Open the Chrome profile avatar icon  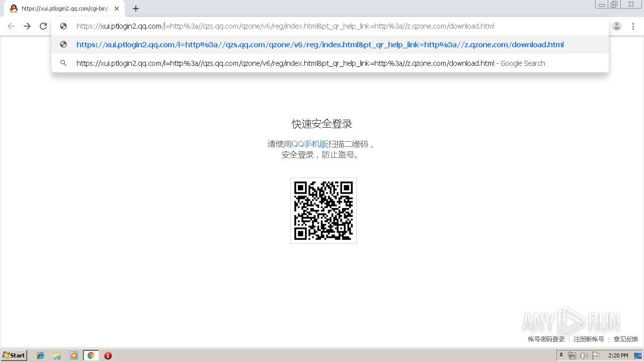click(x=617, y=26)
